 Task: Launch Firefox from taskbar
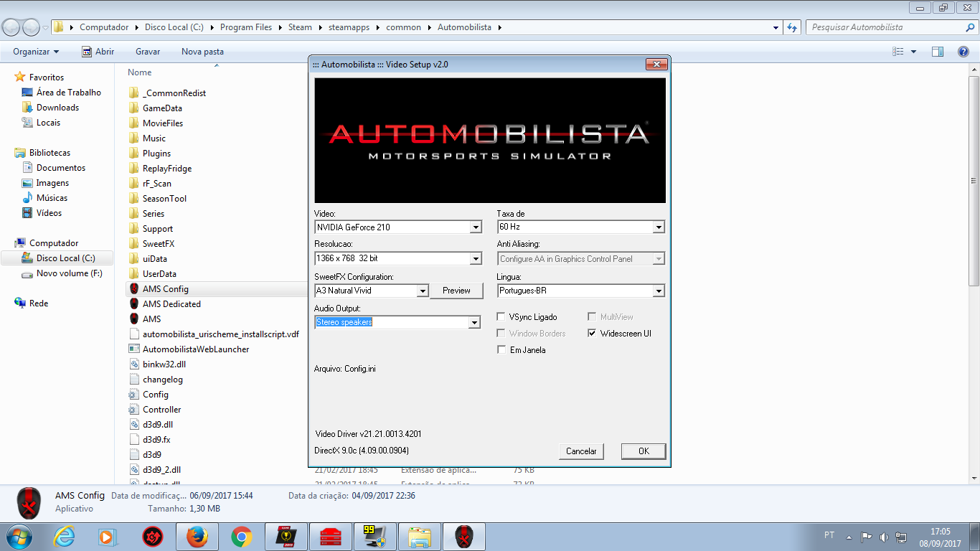(197, 537)
